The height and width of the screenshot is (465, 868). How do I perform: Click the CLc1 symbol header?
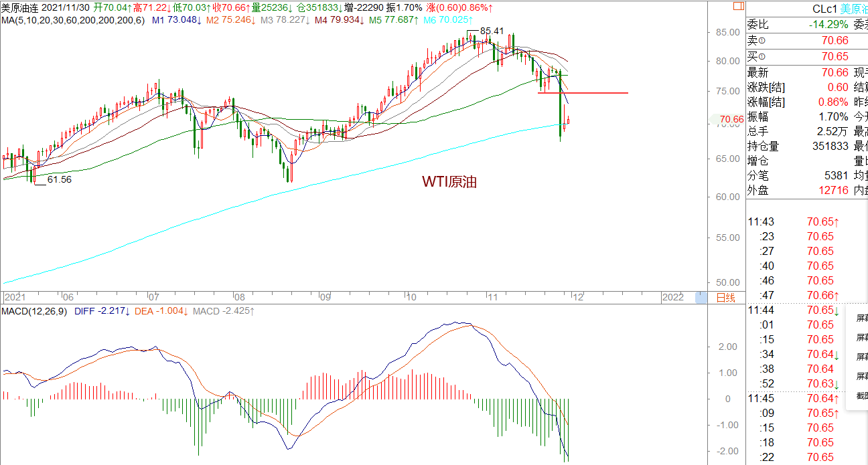(x=826, y=9)
